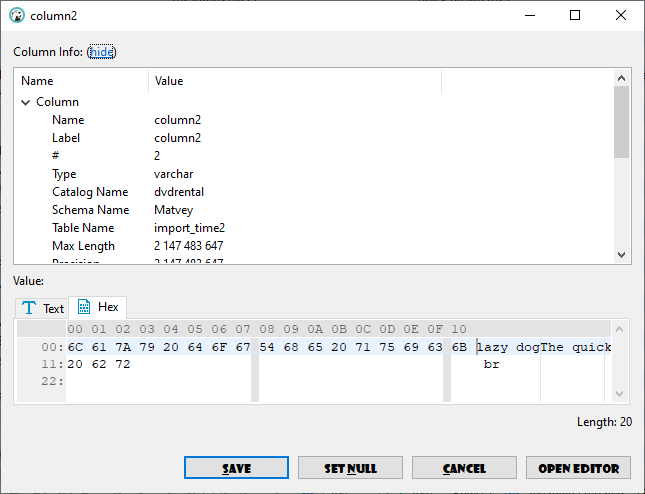Click hex byte 72 in row 11

coord(123,364)
